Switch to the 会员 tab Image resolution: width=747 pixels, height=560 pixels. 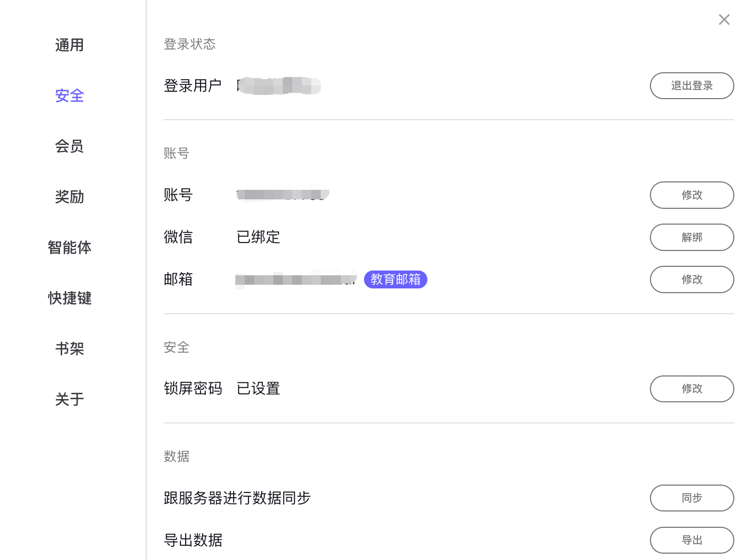(70, 147)
